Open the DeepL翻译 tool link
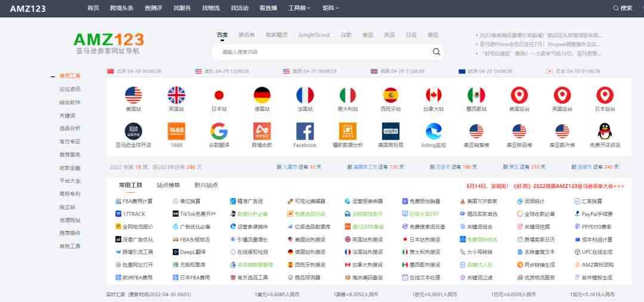 coord(190,252)
